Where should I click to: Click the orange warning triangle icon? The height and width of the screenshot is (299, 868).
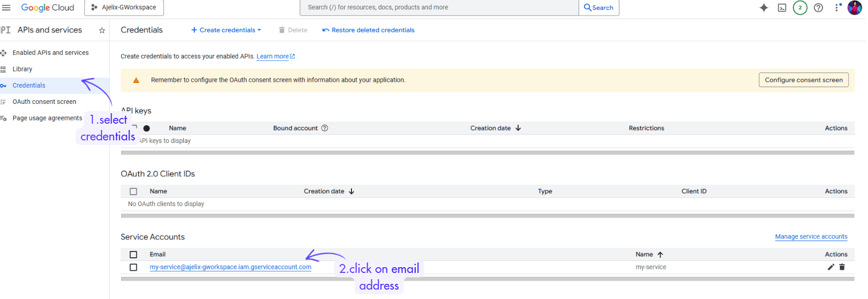tap(136, 80)
